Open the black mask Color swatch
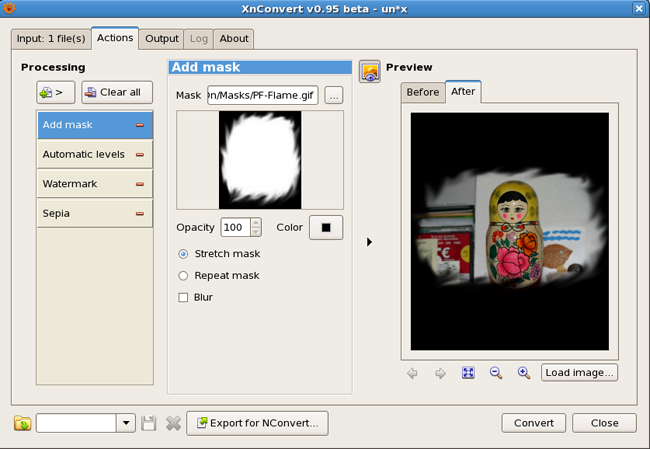The height and width of the screenshot is (449, 650). click(325, 228)
